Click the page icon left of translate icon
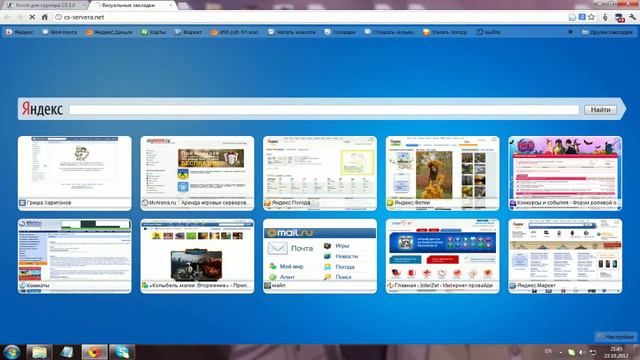This screenshot has height=360, width=640. pos(572,17)
